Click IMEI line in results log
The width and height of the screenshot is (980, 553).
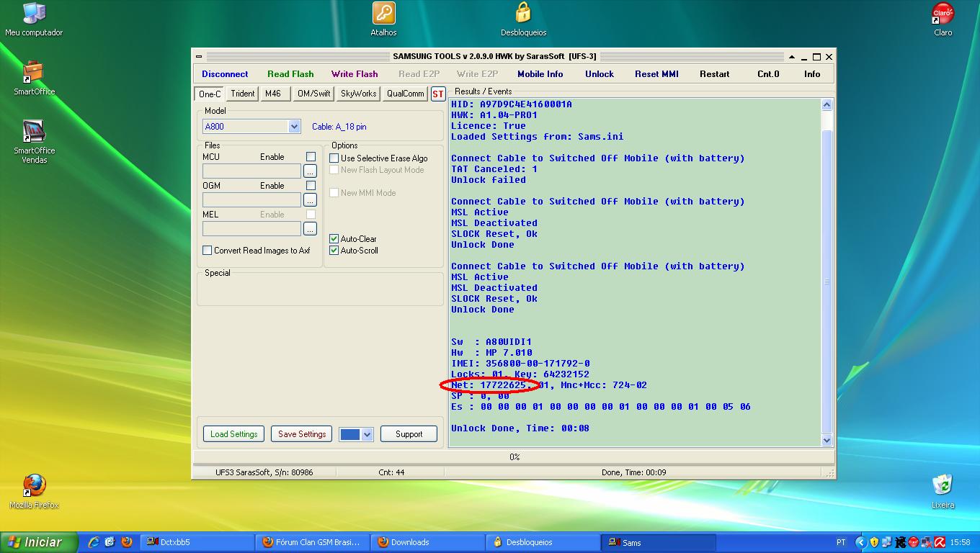click(x=520, y=364)
